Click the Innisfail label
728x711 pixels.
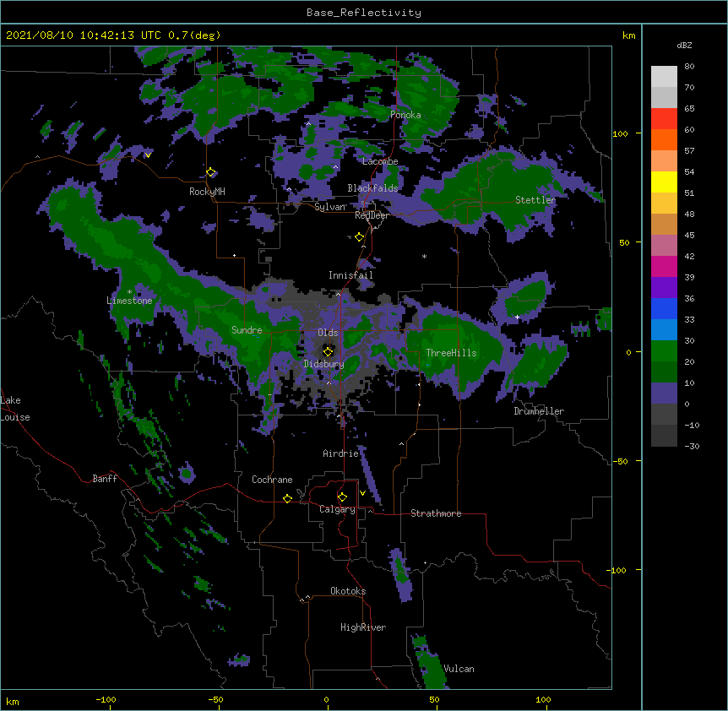click(350, 275)
